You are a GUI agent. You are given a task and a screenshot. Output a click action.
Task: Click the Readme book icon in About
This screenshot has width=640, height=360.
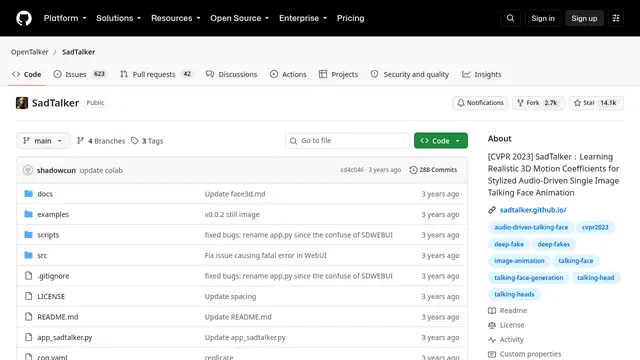492,311
